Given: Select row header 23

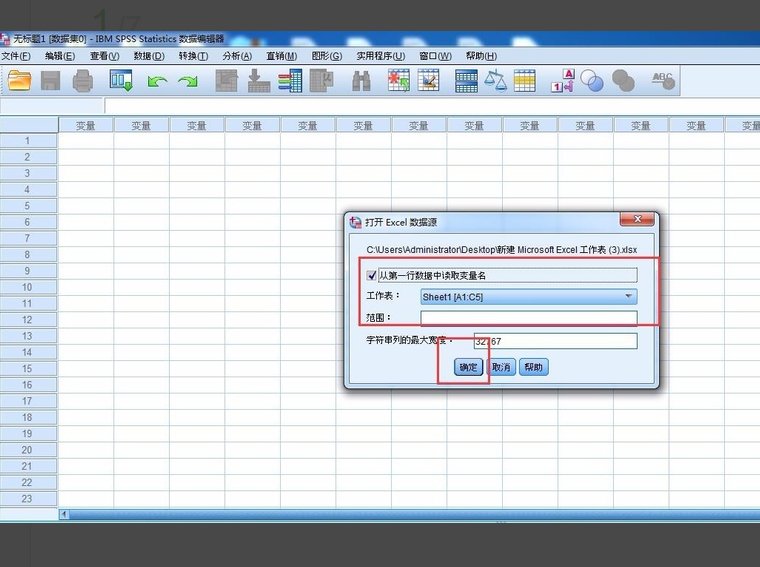Looking at the screenshot, I should click(x=29, y=499).
